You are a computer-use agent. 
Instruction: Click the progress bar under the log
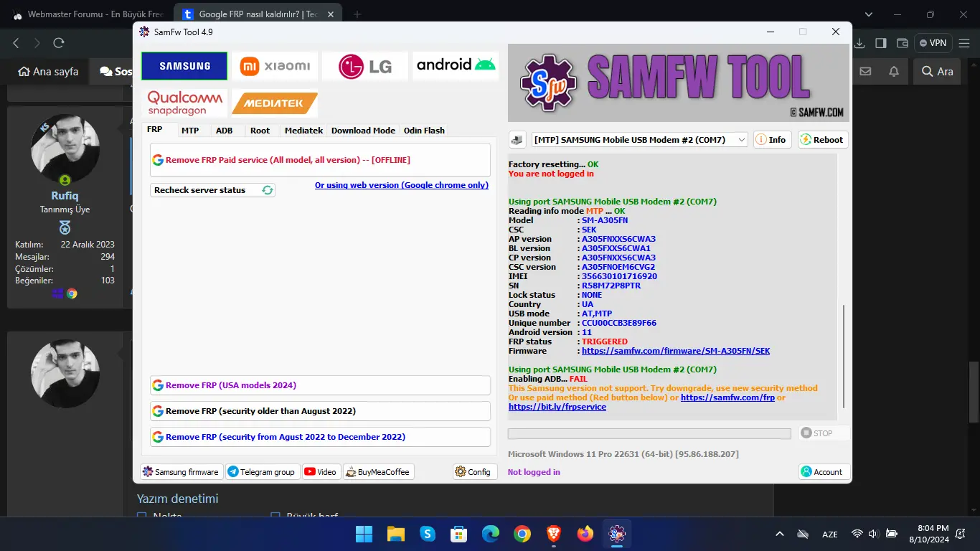(649, 433)
